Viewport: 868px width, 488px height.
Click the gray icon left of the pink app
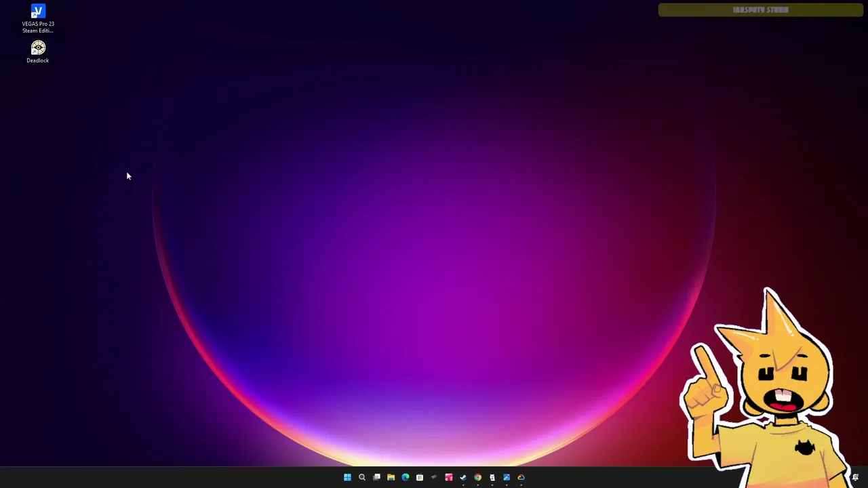tap(434, 477)
